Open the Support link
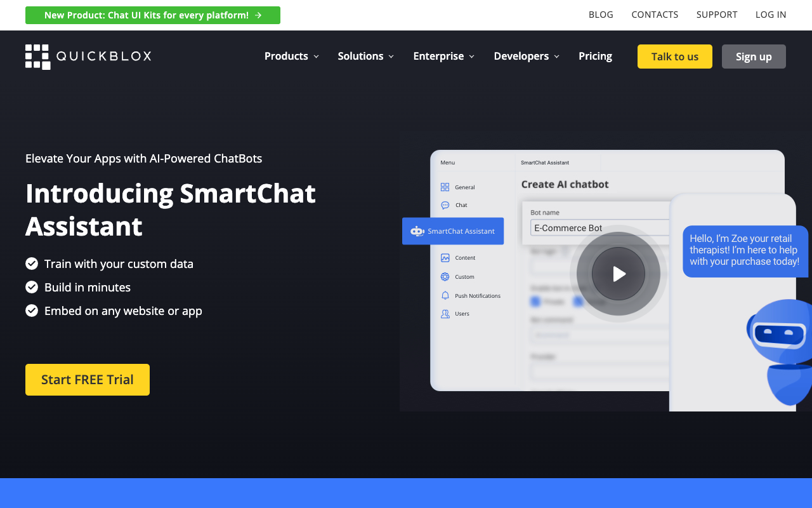This screenshot has width=812, height=508. (717, 15)
